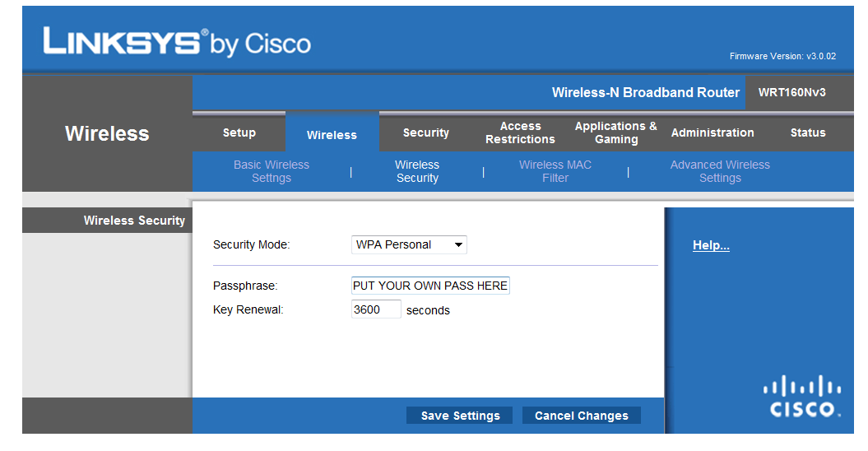Open the Setup tab
Screen dimensions: 868x451
click(x=239, y=133)
